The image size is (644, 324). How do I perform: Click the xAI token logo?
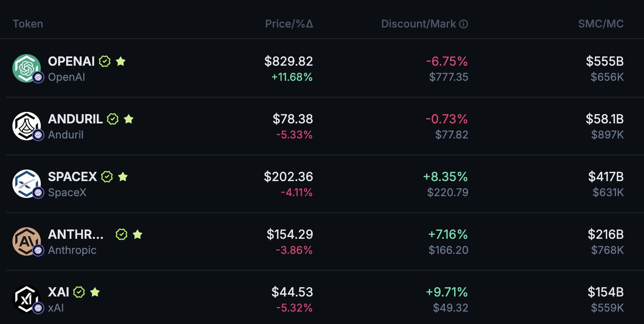27,299
